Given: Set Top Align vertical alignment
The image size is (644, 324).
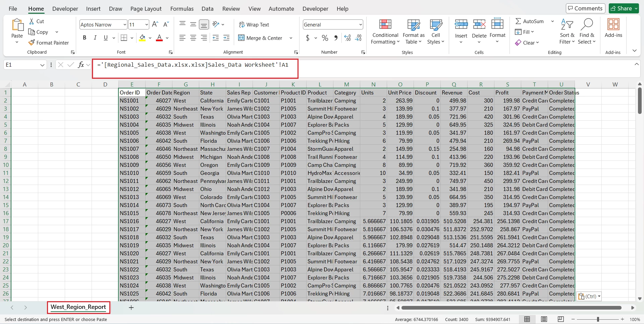Looking at the screenshot, I should click(x=182, y=24).
